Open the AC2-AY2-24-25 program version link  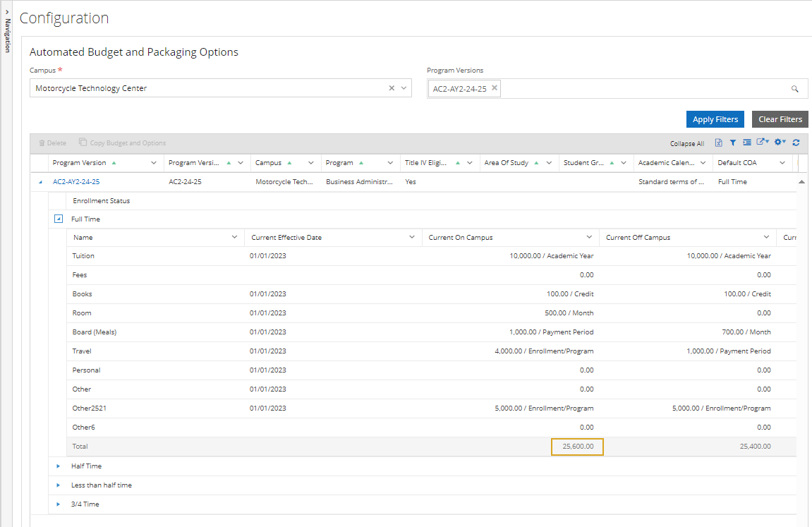click(x=76, y=182)
